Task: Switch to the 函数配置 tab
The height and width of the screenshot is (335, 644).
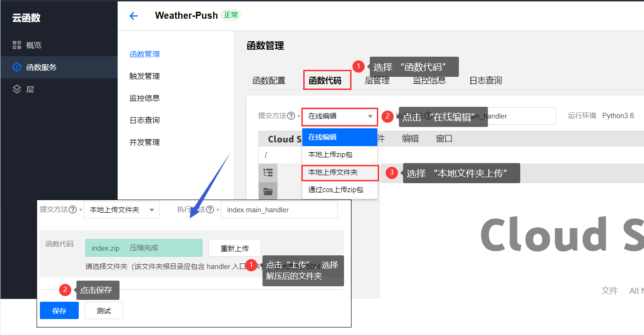Action: [269, 81]
